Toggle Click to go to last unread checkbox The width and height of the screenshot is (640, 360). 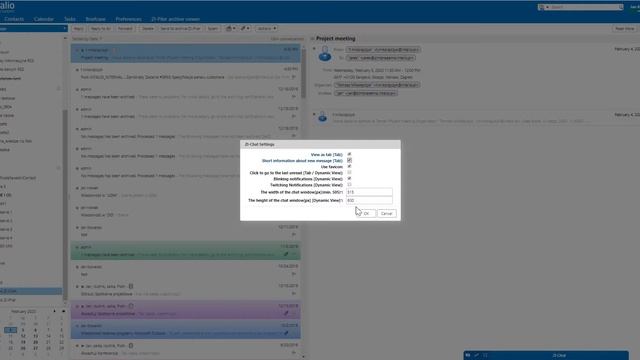click(x=349, y=173)
